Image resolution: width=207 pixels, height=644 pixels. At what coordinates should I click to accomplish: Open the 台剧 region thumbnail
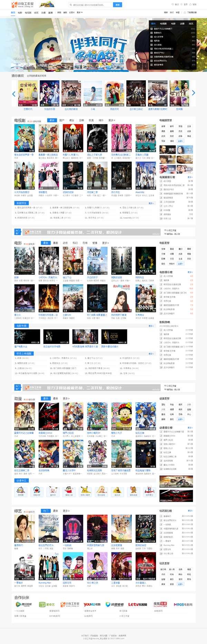(185, 149)
